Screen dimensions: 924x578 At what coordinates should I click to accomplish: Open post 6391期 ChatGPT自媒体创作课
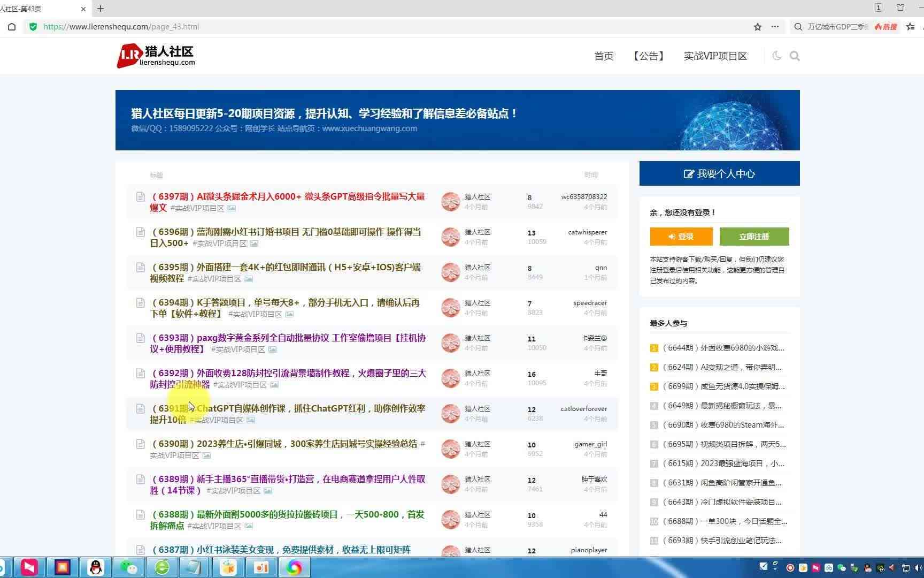coord(288,414)
